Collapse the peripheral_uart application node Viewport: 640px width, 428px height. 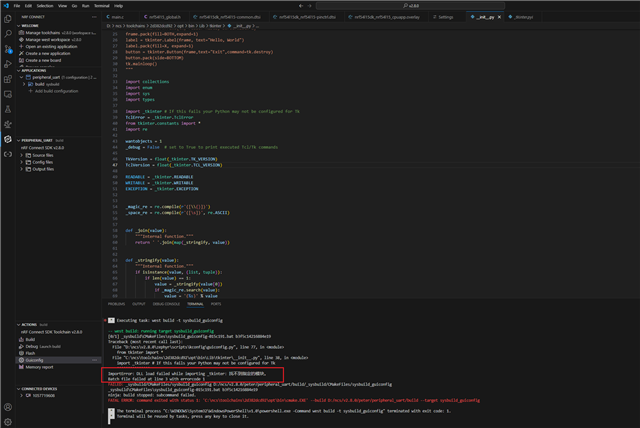[22, 77]
